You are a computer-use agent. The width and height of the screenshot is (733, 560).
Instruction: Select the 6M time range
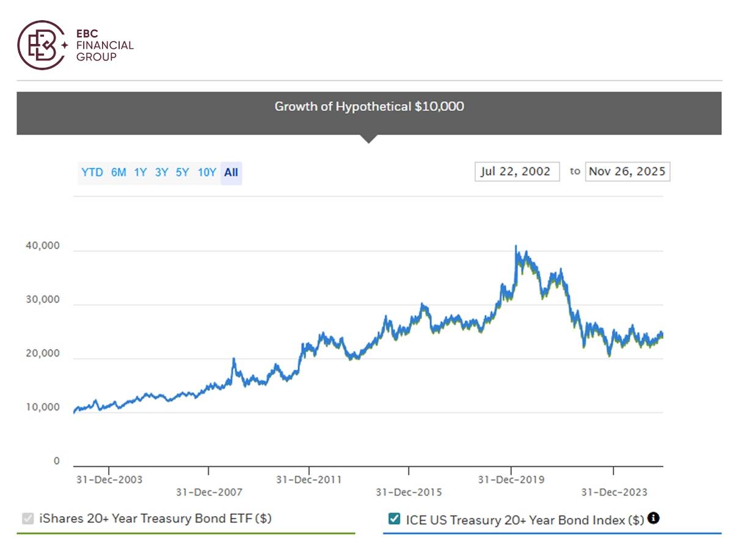[x=118, y=173]
